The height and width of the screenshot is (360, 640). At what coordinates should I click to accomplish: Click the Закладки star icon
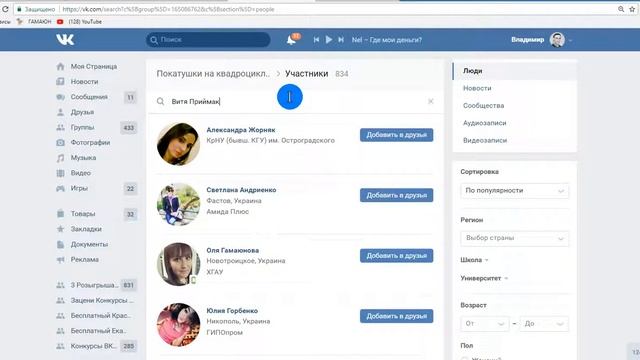pyautogui.click(x=60, y=229)
